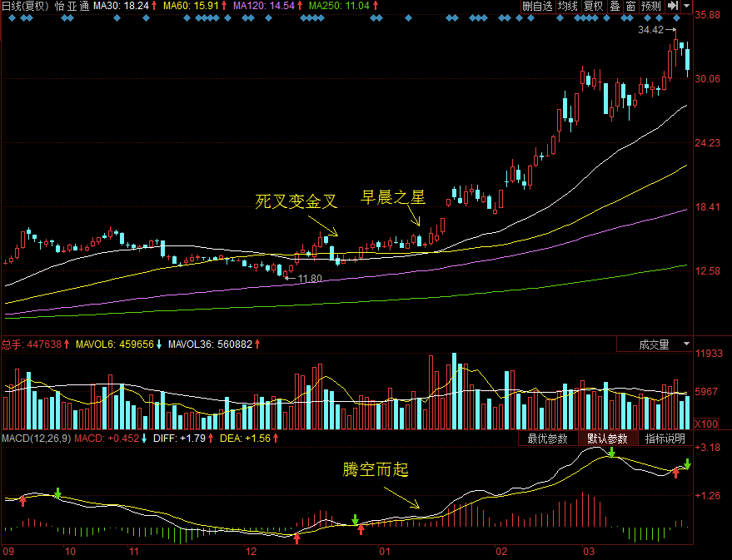Open the 指标说明 indicator description tab
This screenshot has width=732, height=560.
[665, 439]
